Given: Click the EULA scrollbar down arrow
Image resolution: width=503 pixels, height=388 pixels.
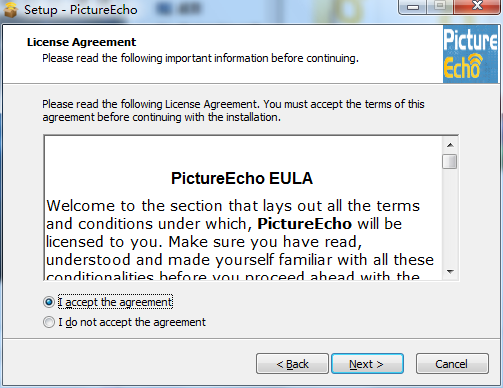Looking at the screenshot, I should tap(450, 272).
